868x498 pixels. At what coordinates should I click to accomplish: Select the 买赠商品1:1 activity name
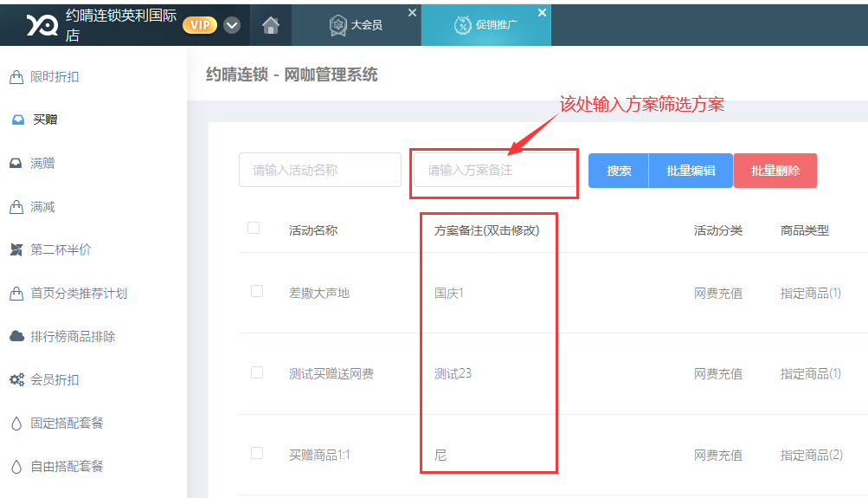click(x=319, y=456)
